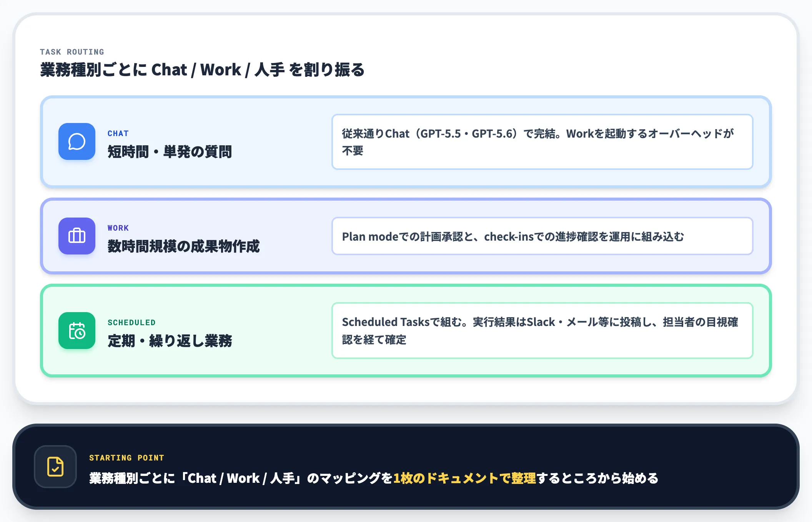812x522 pixels.
Task: Click the highlighted text 1枚のドキュメントで整理
Action: tap(464, 478)
